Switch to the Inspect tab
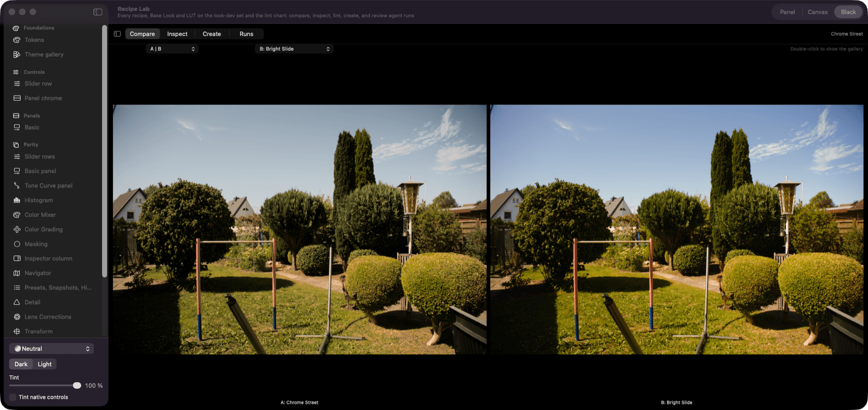Viewport: 868px width, 410px height. tap(177, 34)
